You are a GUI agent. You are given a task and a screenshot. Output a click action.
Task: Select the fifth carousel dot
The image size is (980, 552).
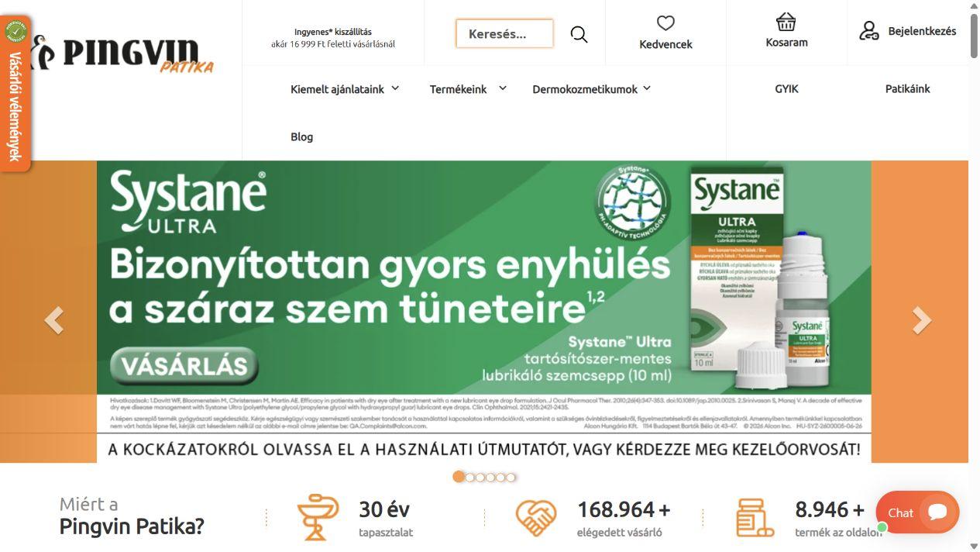pyautogui.click(x=500, y=478)
